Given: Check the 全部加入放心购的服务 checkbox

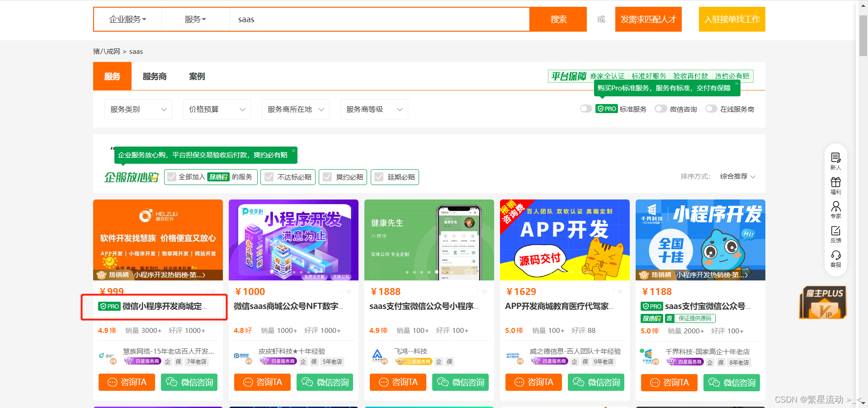Looking at the screenshot, I should click(172, 177).
